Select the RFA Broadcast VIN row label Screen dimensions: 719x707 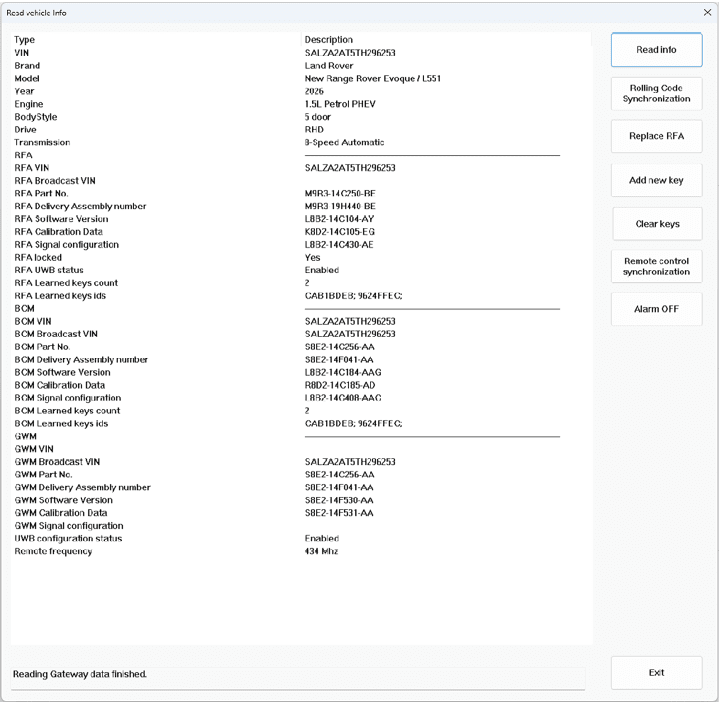tap(55, 181)
